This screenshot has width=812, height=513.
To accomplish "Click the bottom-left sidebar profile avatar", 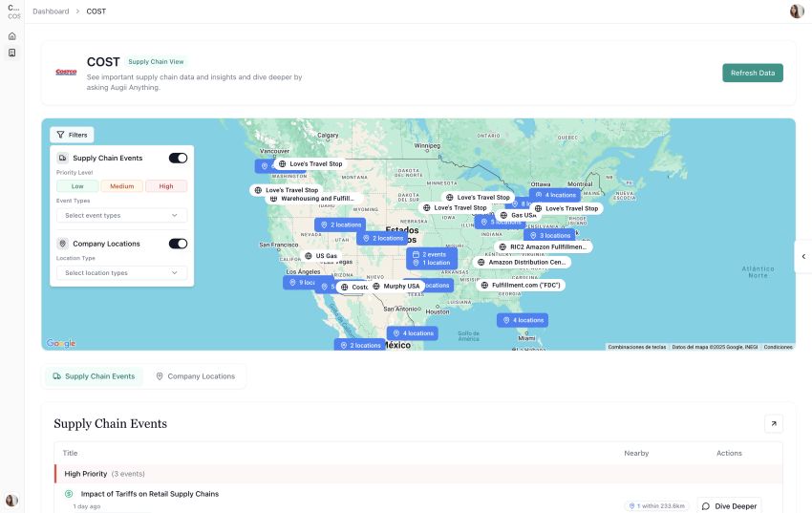I will (11, 500).
